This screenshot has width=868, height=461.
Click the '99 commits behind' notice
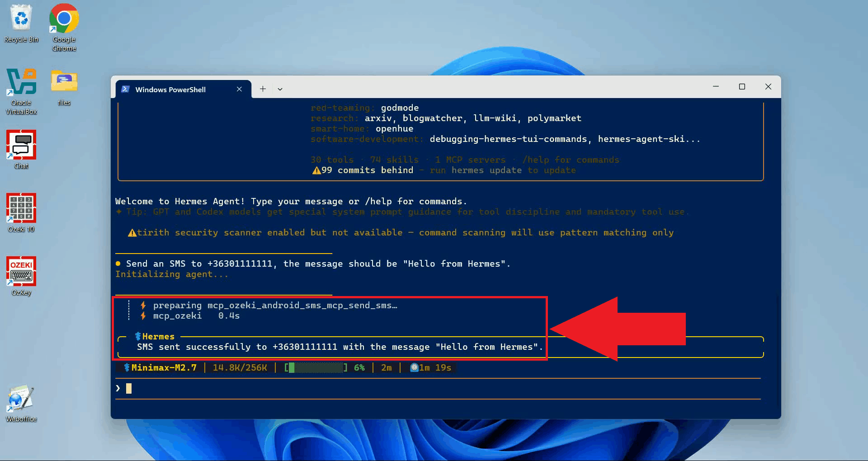coord(367,170)
